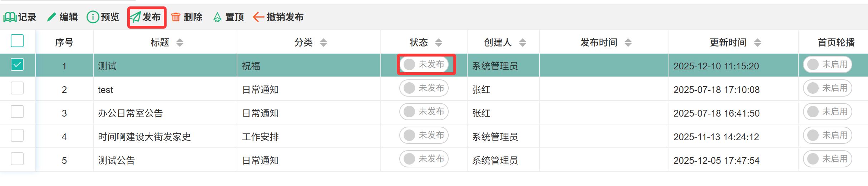Click the 创建人 column header
This screenshot has height=186, width=868.
point(498,43)
